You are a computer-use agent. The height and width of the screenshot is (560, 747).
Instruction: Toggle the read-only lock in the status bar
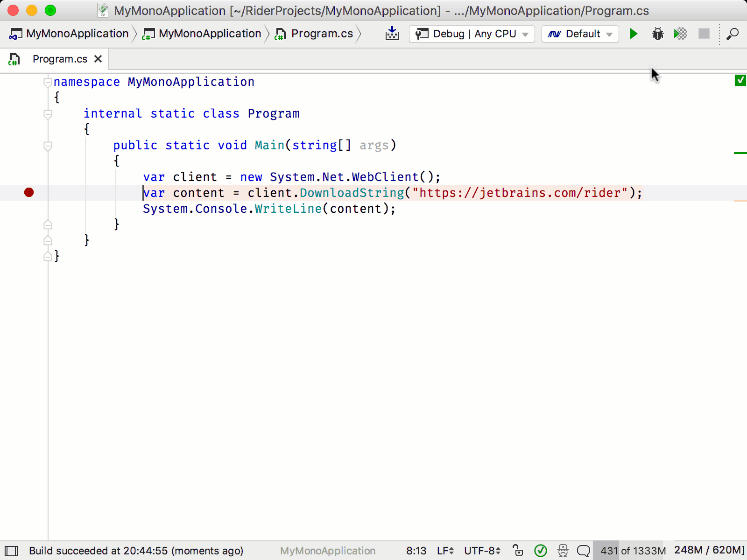(x=518, y=551)
